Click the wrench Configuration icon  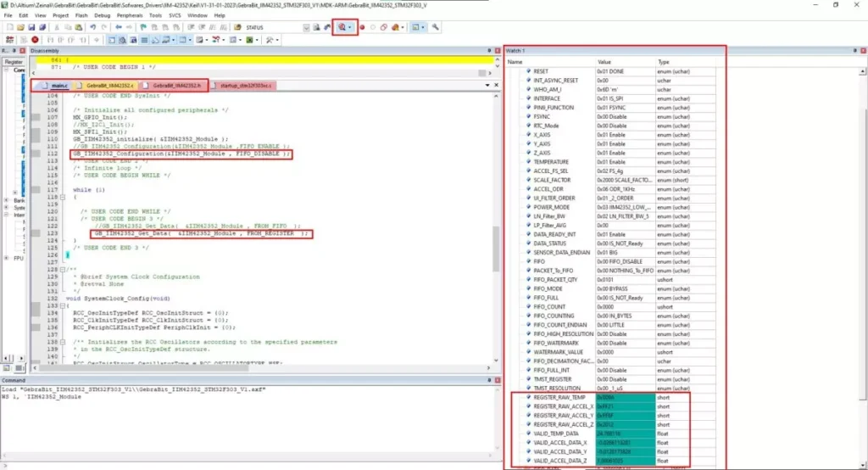[x=435, y=27]
